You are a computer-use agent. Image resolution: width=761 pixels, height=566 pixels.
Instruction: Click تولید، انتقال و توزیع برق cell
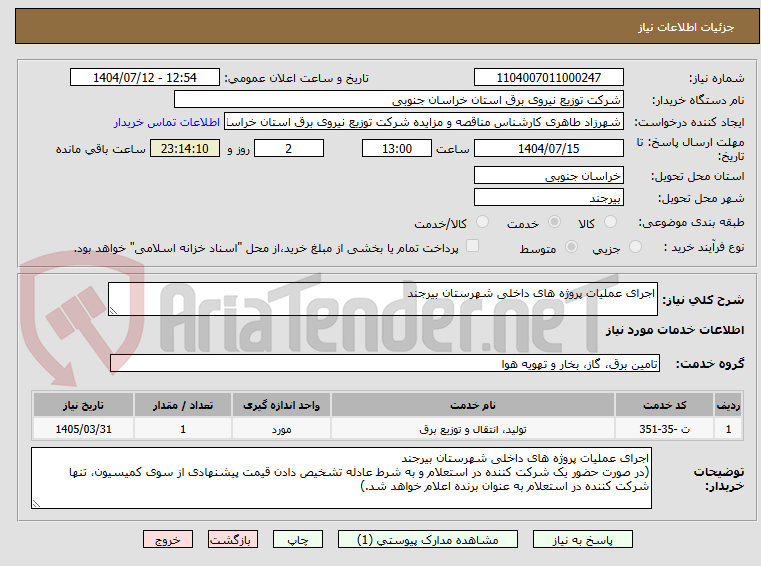[x=473, y=429]
